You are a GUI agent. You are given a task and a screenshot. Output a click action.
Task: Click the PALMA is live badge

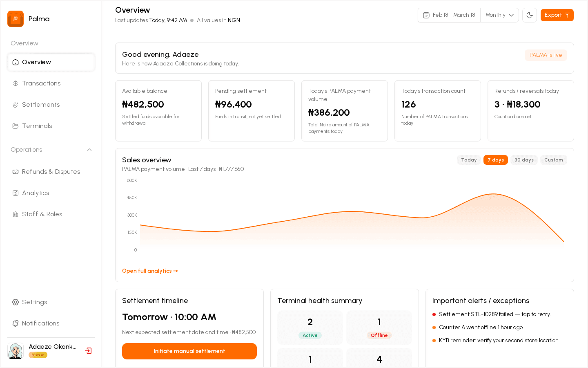pos(546,55)
